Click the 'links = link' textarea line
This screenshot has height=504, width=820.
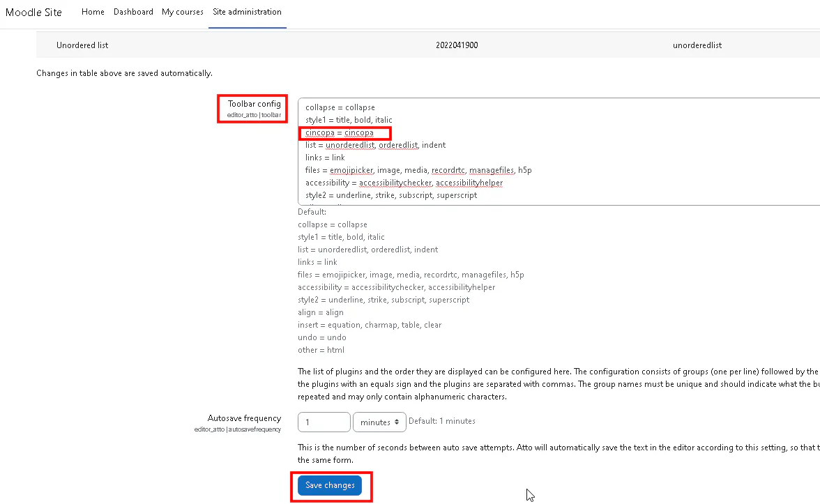click(x=325, y=158)
